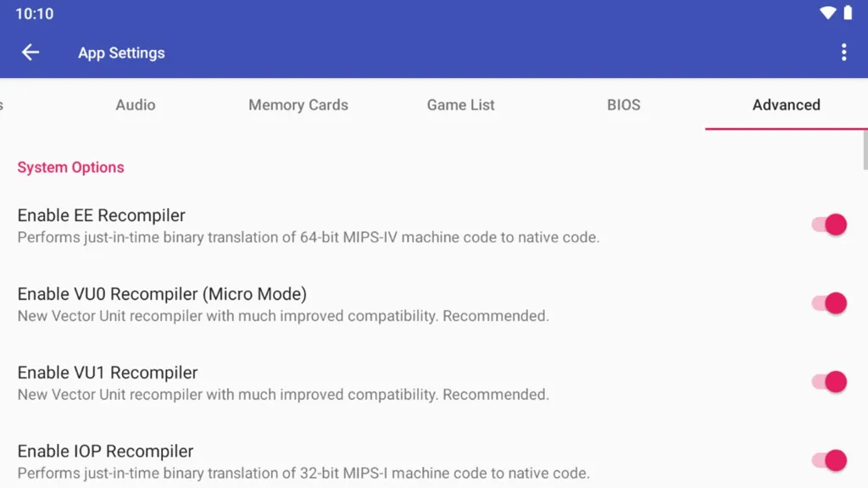Image resolution: width=868 pixels, height=488 pixels.
Task: Tap the 10:10 clock in status bar
Action: [34, 14]
